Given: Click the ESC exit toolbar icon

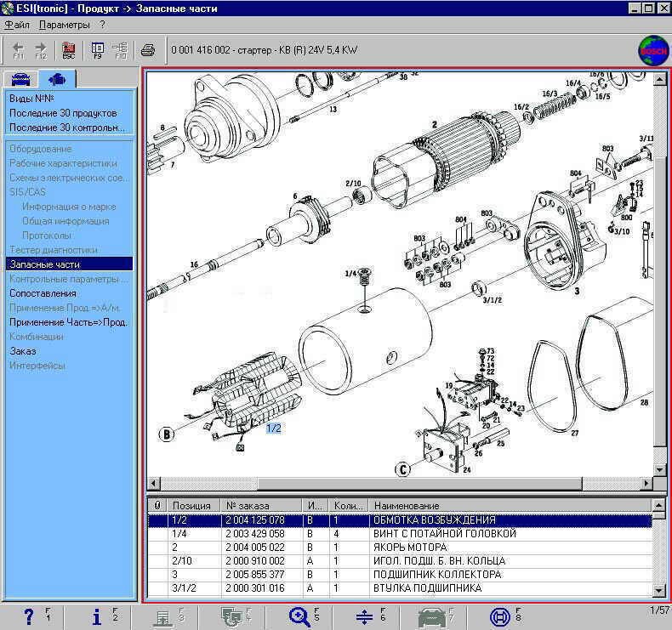Looking at the screenshot, I should (x=69, y=49).
